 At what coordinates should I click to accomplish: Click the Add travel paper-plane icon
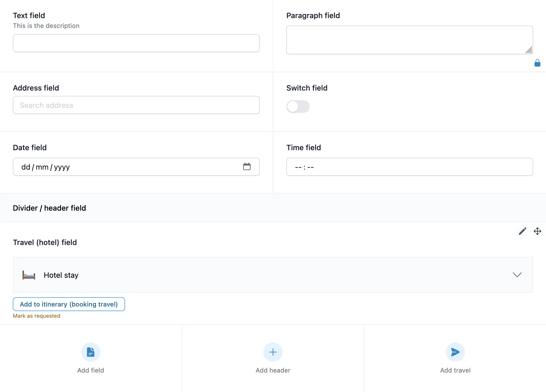click(x=455, y=352)
